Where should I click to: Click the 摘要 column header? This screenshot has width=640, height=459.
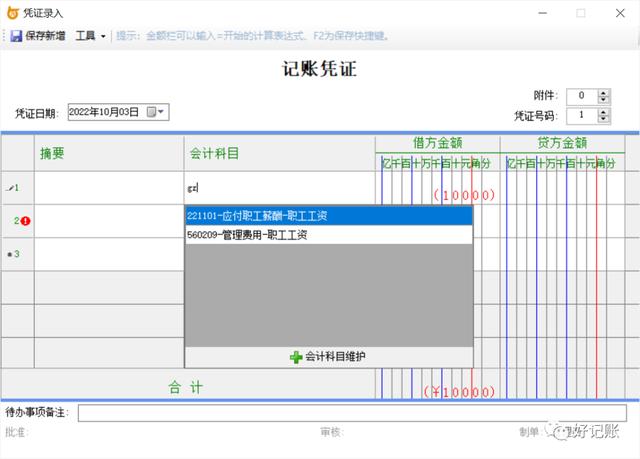109,153
